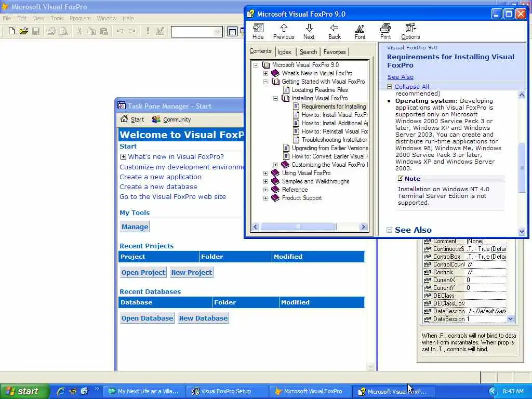Click the Copy toolbar icon
The image size is (532, 399).
click(91, 32)
